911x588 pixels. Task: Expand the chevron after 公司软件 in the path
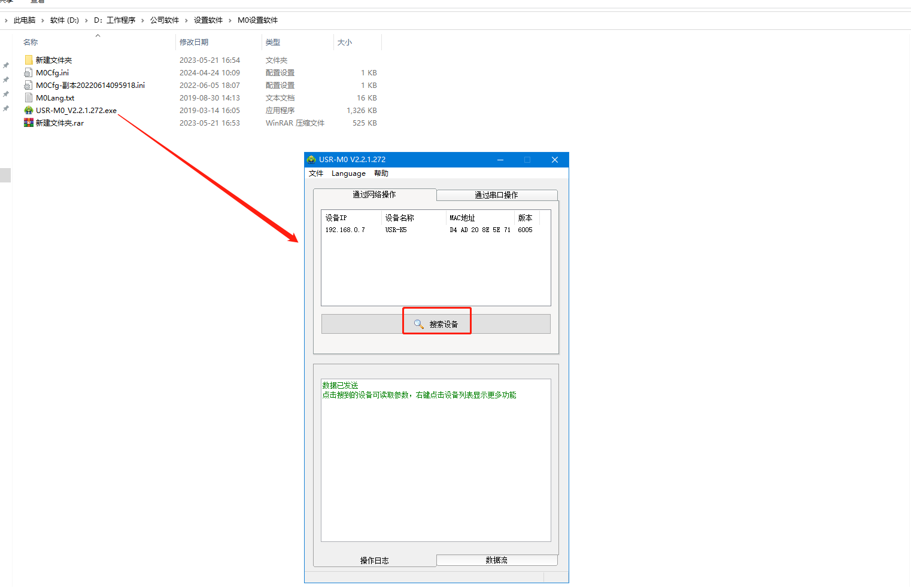[x=186, y=20]
